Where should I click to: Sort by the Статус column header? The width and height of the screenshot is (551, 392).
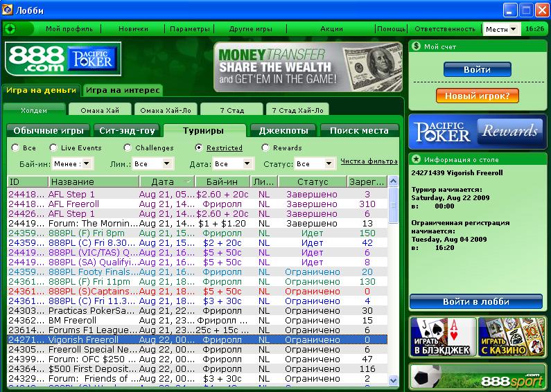pos(313,181)
